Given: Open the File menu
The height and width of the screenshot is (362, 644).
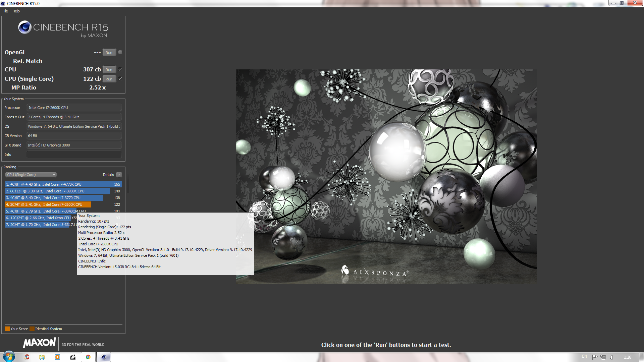Looking at the screenshot, I should pos(5,11).
